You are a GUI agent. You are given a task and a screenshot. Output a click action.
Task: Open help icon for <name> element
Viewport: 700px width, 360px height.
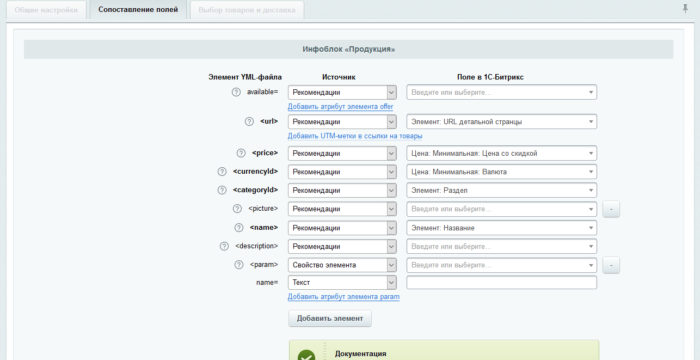(239, 227)
